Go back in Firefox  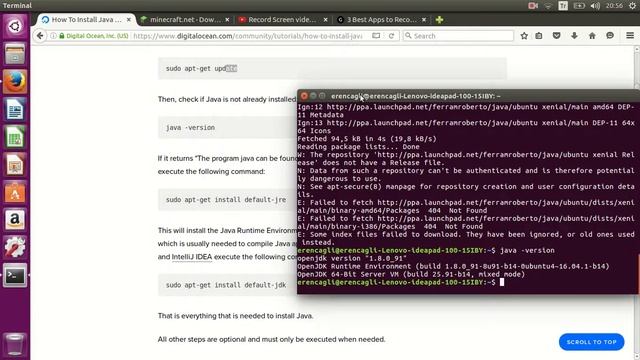(x=40, y=36)
